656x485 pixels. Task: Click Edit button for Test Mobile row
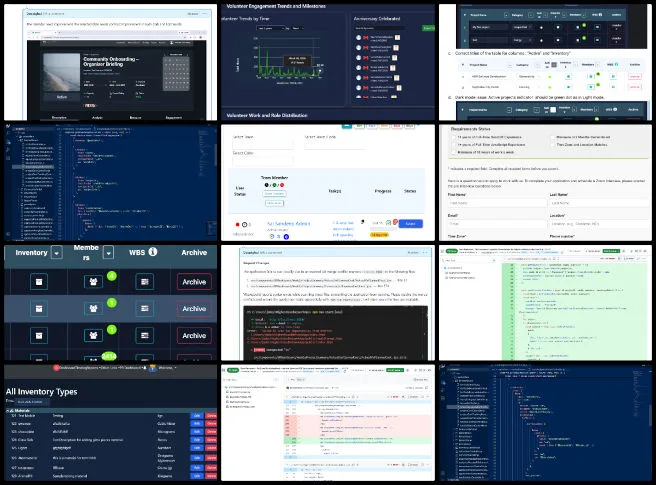[x=197, y=416]
